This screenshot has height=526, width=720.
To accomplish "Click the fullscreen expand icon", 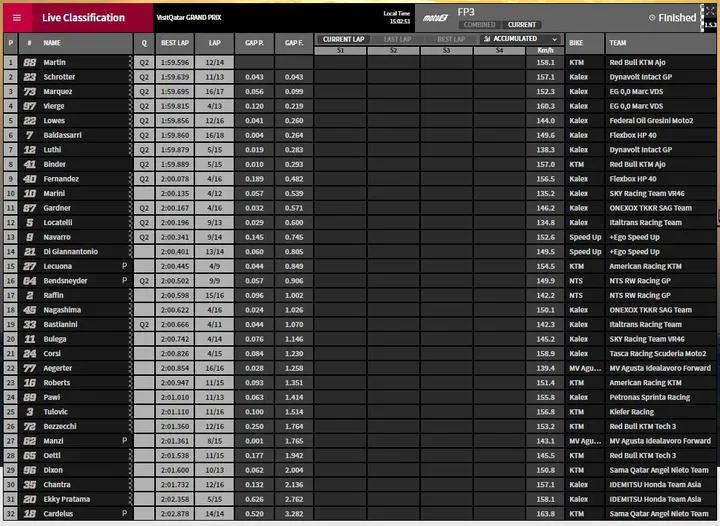I will [709, 11].
